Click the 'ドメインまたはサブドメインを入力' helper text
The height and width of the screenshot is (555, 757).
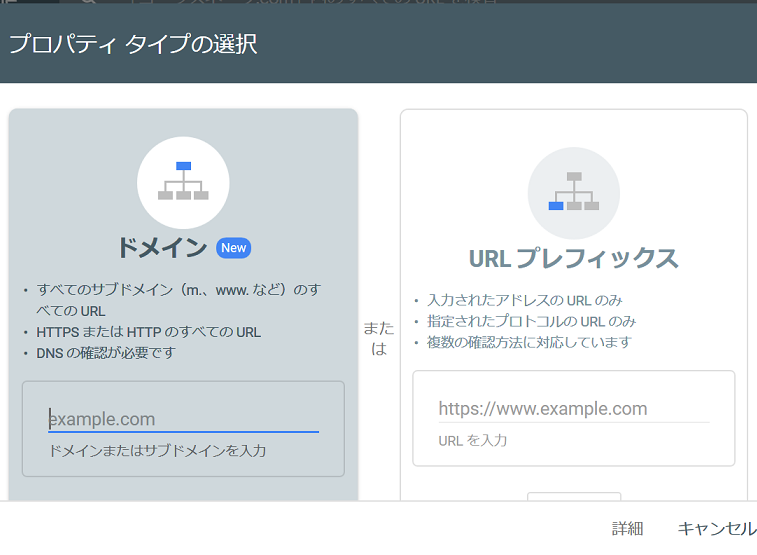pyautogui.click(x=158, y=451)
